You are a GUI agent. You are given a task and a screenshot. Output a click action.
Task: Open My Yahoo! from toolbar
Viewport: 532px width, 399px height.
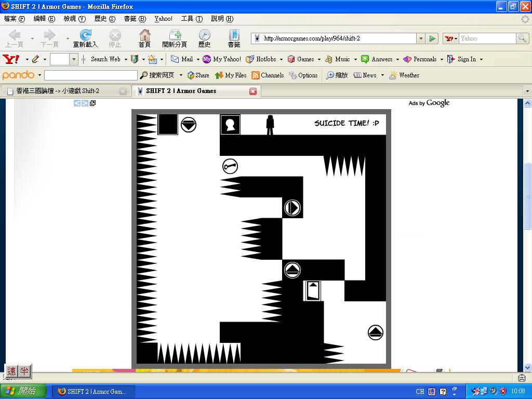pos(221,59)
